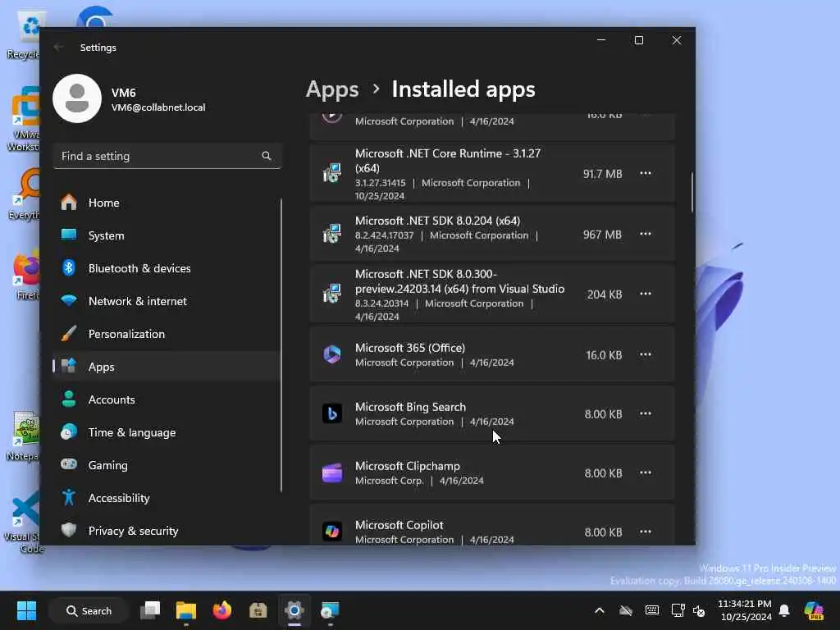Open Microsoft Store from taskbar

point(258,610)
